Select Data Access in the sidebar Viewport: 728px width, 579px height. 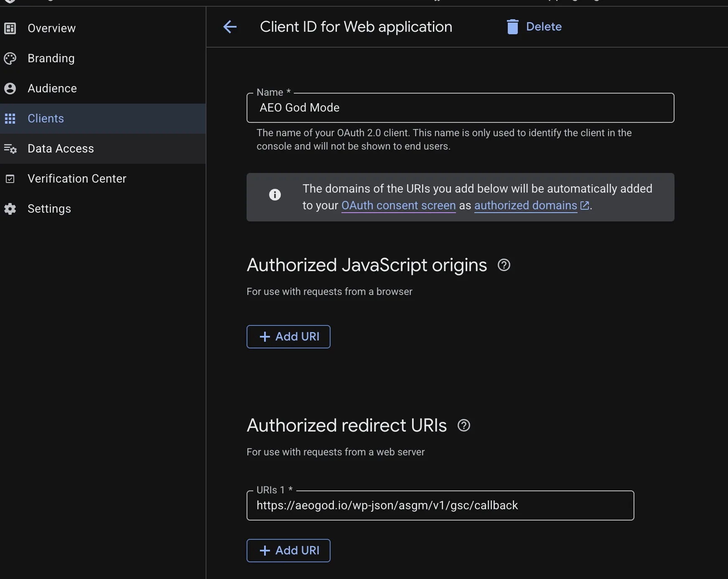tap(61, 149)
